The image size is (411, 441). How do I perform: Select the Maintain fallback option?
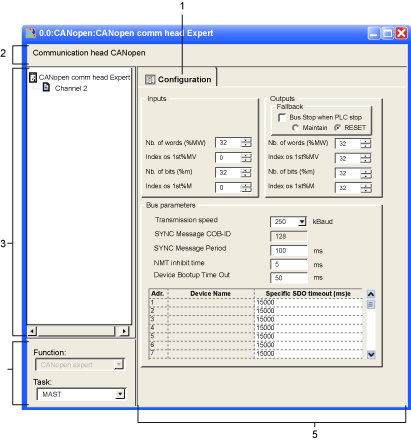(x=295, y=128)
